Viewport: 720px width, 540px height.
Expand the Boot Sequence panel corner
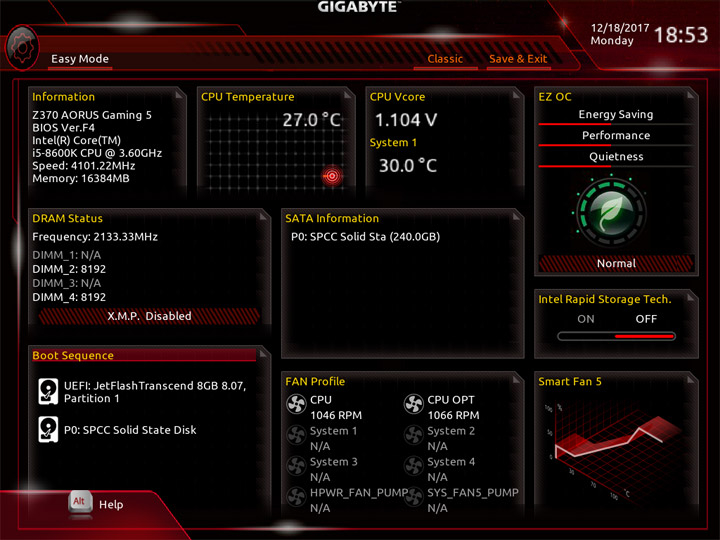264,354
